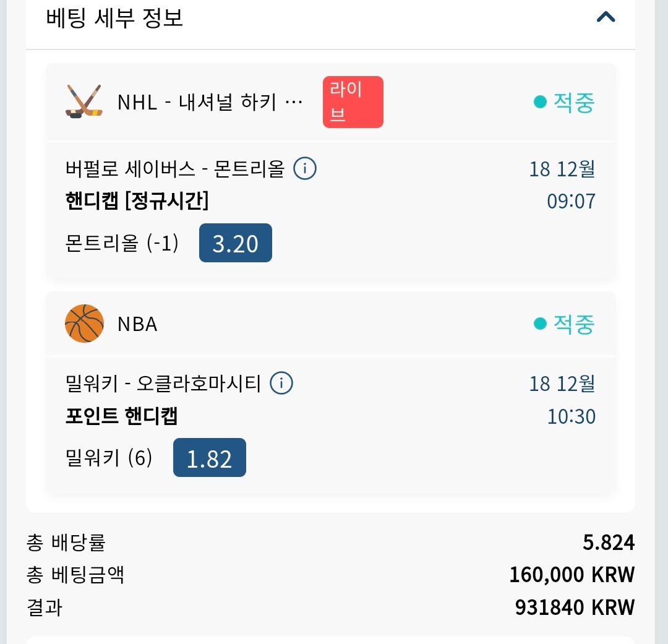This screenshot has height=644, width=668.
Task: Tap the red 라이브 badge
Action: (353, 102)
